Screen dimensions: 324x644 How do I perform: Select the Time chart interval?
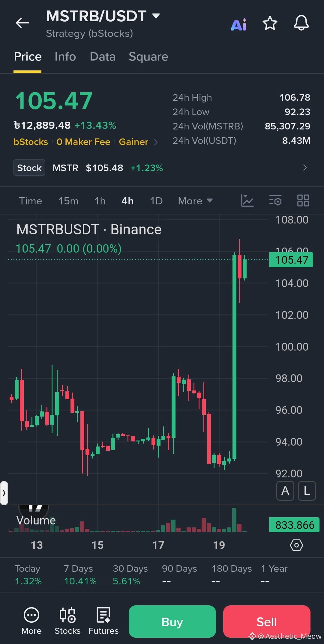31,201
